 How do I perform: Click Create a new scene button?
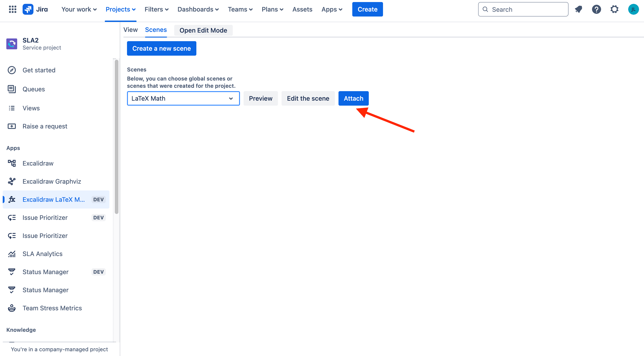[162, 48]
